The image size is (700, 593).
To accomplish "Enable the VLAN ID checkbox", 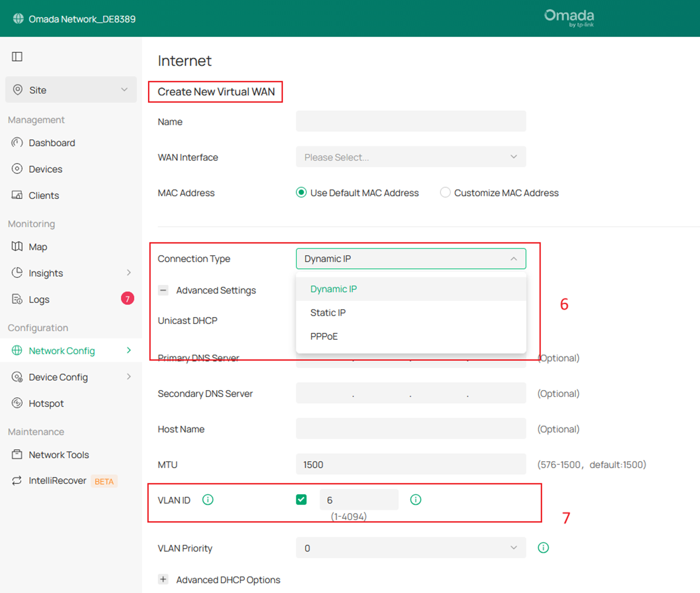I will click(x=301, y=500).
